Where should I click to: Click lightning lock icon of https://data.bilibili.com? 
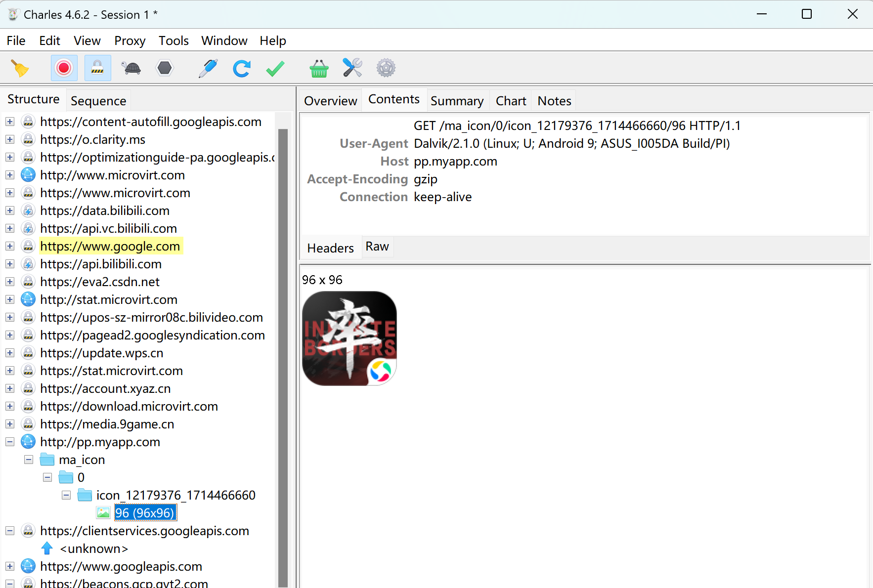click(x=28, y=210)
